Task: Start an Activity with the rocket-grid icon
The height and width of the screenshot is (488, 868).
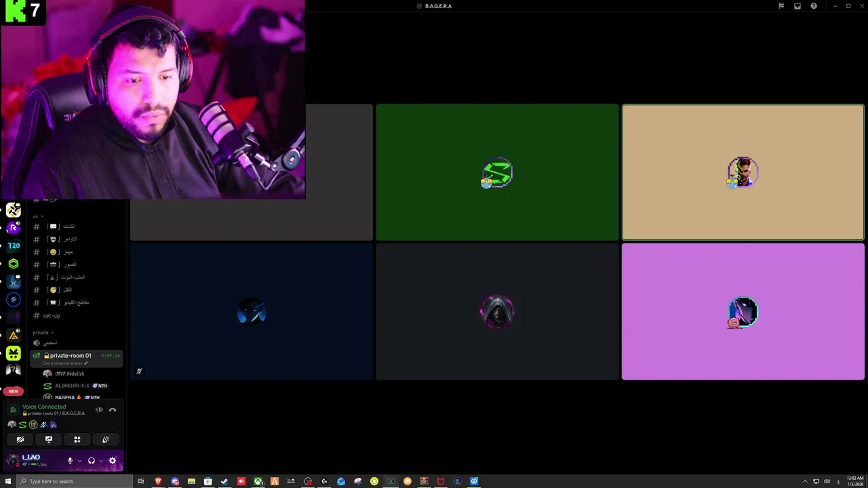Action: pyautogui.click(x=77, y=439)
